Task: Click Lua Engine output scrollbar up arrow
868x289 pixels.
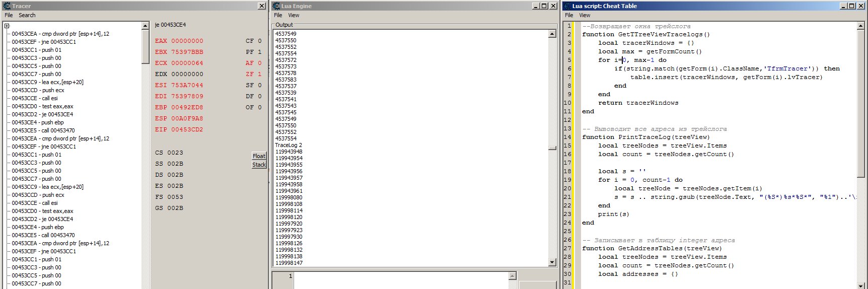Action: pyautogui.click(x=552, y=34)
